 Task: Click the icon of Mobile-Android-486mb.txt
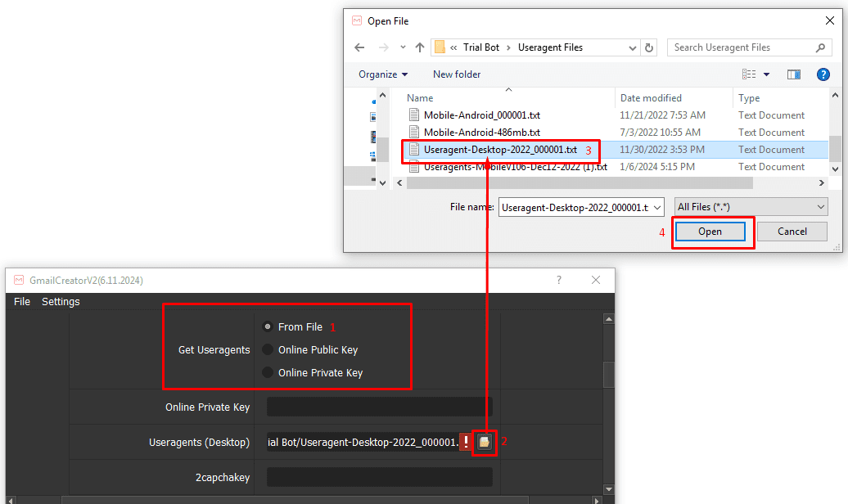[x=414, y=133]
